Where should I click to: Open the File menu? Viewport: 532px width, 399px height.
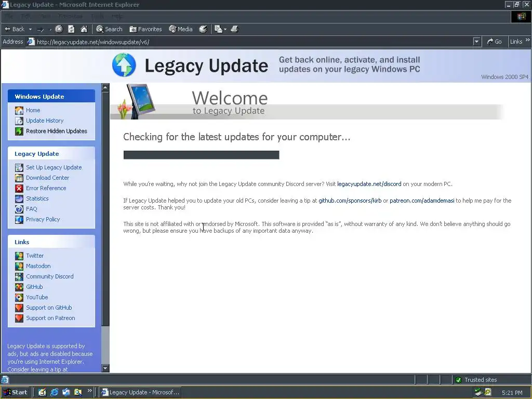click(x=9, y=16)
